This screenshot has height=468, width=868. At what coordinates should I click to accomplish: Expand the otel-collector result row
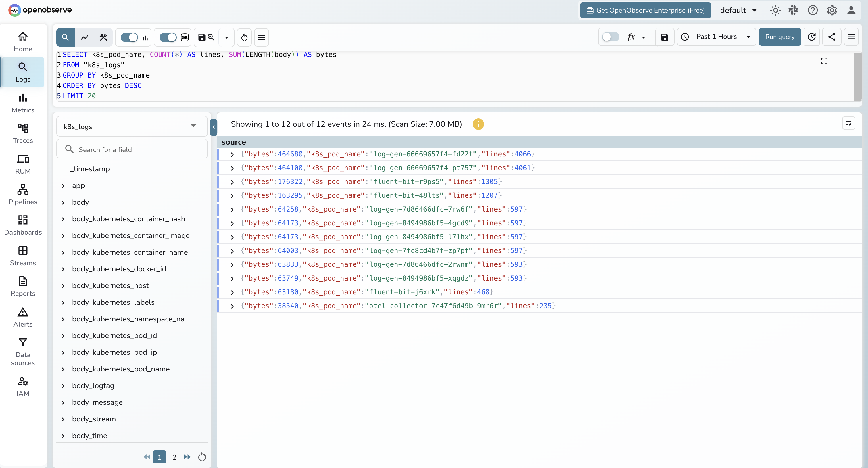tap(232, 306)
